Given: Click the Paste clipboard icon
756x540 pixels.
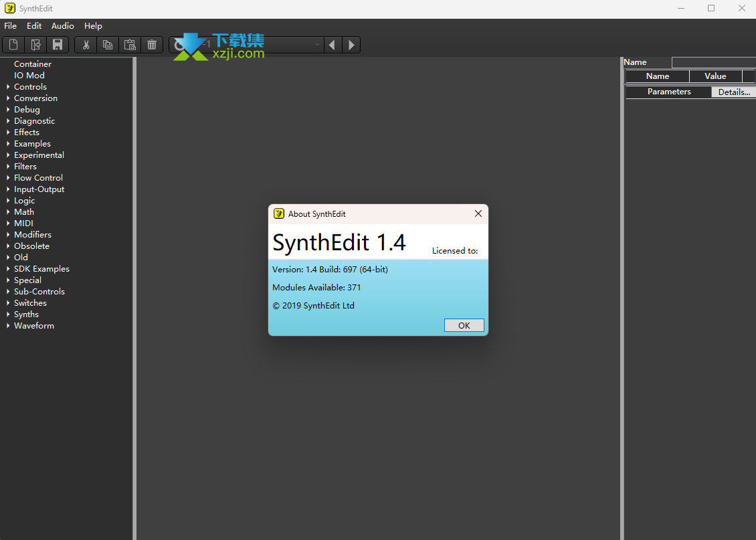Looking at the screenshot, I should pyautogui.click(x=130, y=45).
